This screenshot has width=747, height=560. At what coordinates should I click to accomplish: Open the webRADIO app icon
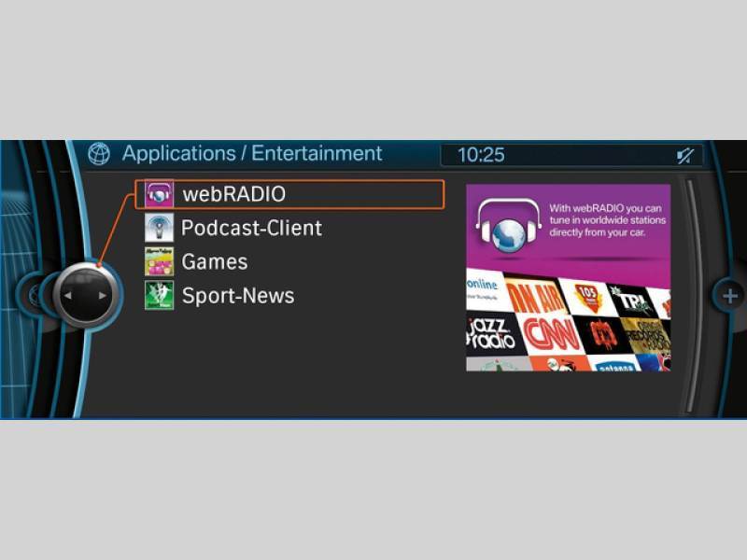click(159, 194)
